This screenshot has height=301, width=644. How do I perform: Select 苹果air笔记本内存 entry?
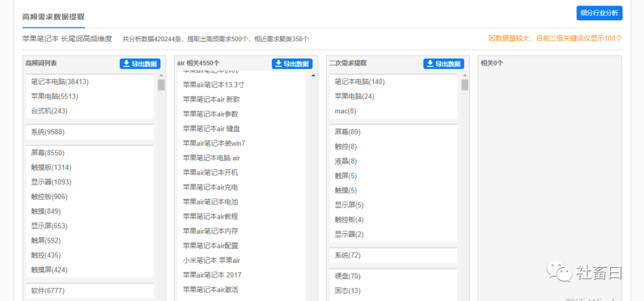pyautogui.click(x=210, y=231)
